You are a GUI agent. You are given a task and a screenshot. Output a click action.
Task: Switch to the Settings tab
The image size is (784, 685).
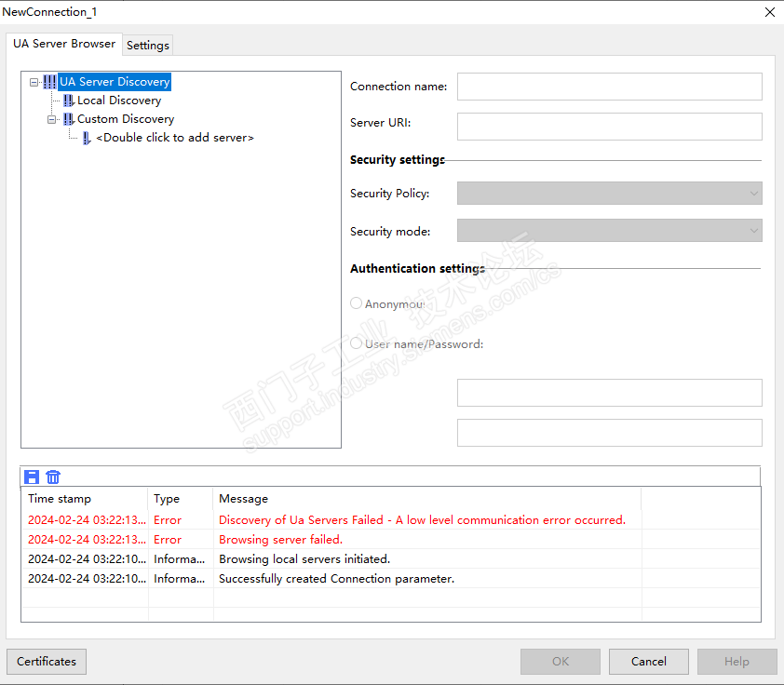click(x=147, y=46)
